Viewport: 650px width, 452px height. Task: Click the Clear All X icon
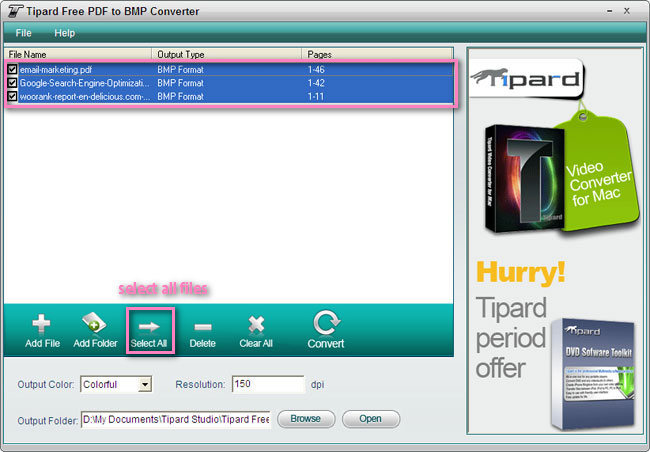(x=256, y=325)
